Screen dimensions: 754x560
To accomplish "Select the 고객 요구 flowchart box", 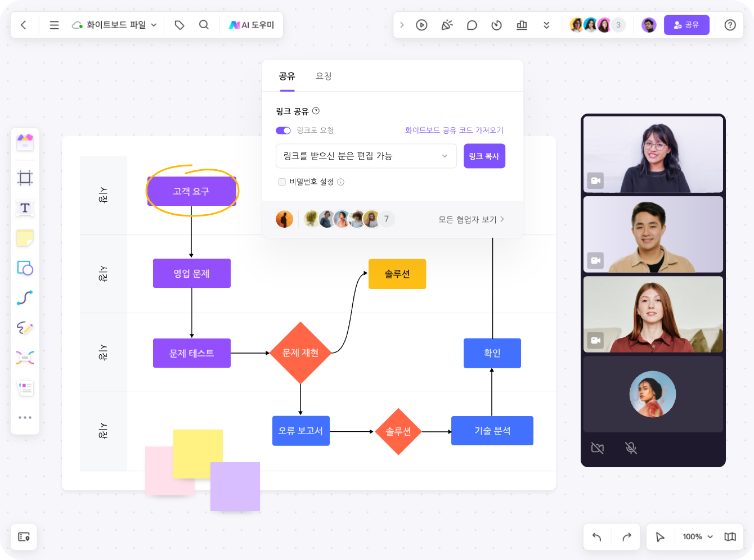I will pos(191,191).
